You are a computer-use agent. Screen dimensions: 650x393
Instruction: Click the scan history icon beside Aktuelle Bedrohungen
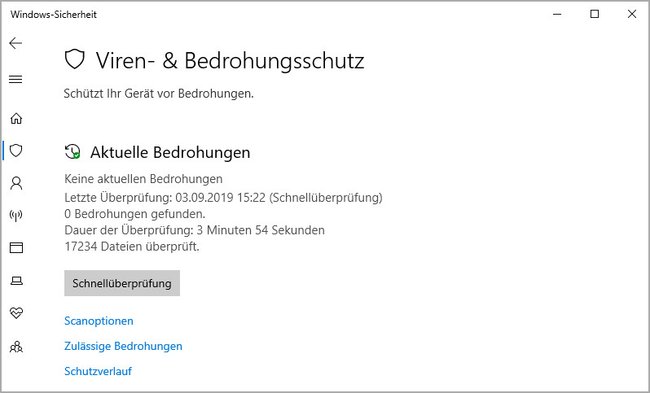coord(73,152)
